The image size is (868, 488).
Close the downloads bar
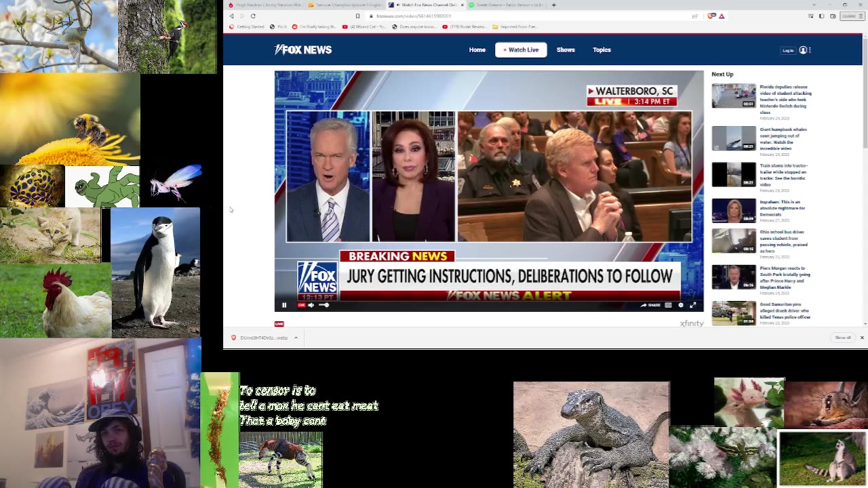pos(862,338)
